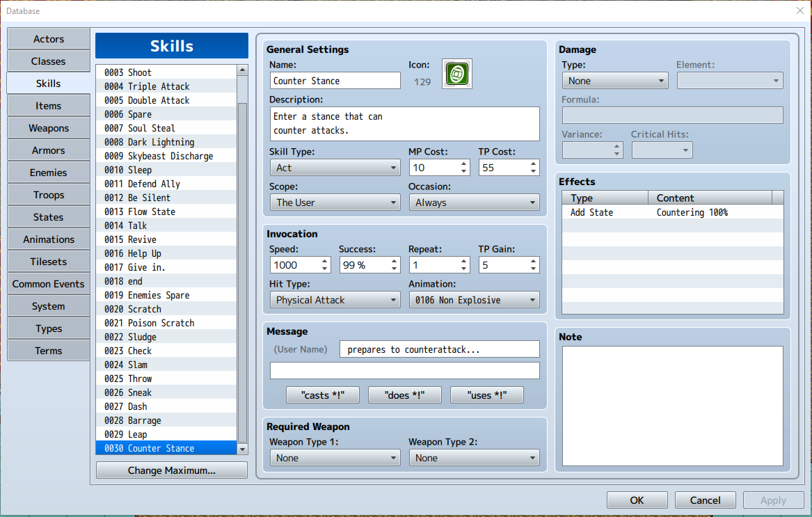Insert the "uses *!" message template

point(487,395)
